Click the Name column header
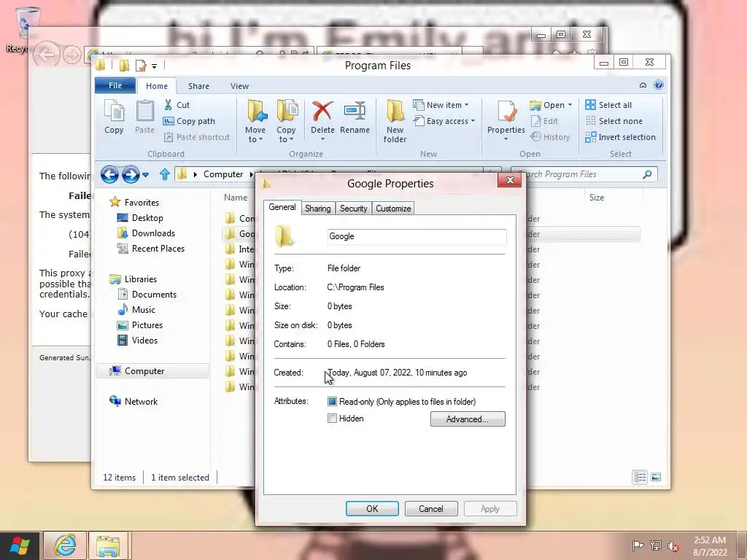Viewport: 747px width, 560px height. pyautogui.click(x=236, y=197)
